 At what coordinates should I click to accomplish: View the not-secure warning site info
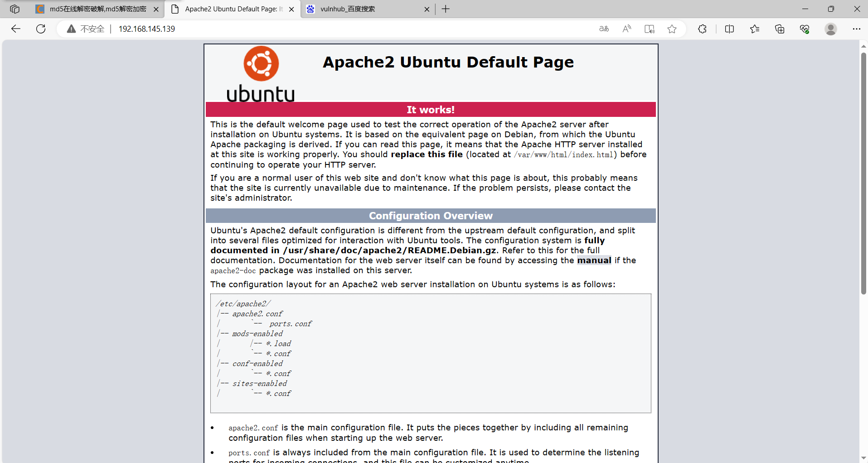point(71,29)
